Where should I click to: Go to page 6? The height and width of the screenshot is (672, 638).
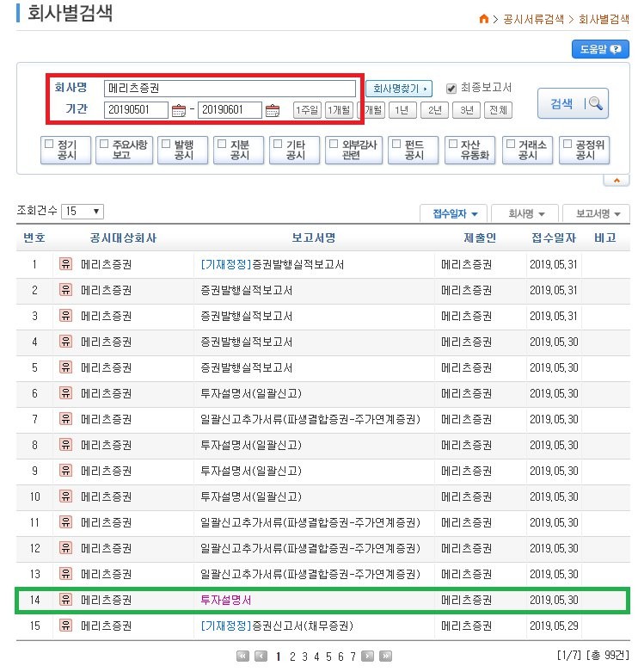click(340, 657)
